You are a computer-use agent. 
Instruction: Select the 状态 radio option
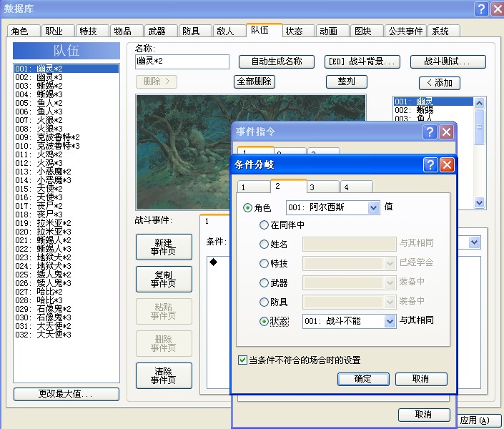264,321
